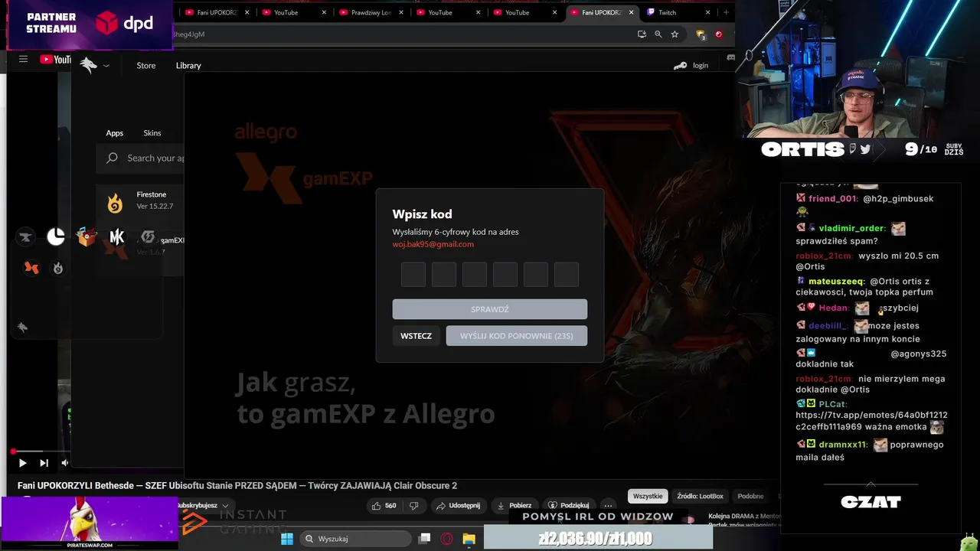This screenshot has height=551, width=980.
Task: Select the Podobne filter chip
Action: pos(750,496)
